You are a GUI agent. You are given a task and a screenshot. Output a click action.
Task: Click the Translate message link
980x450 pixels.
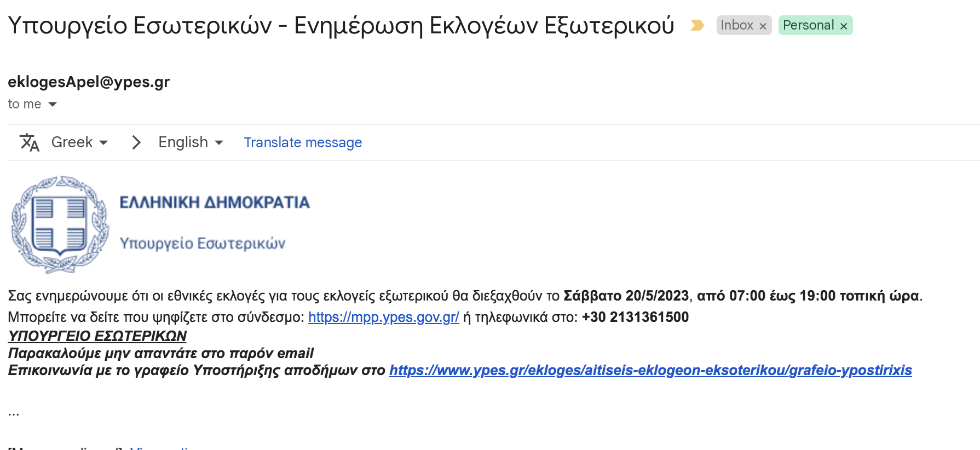pos(303,142)
